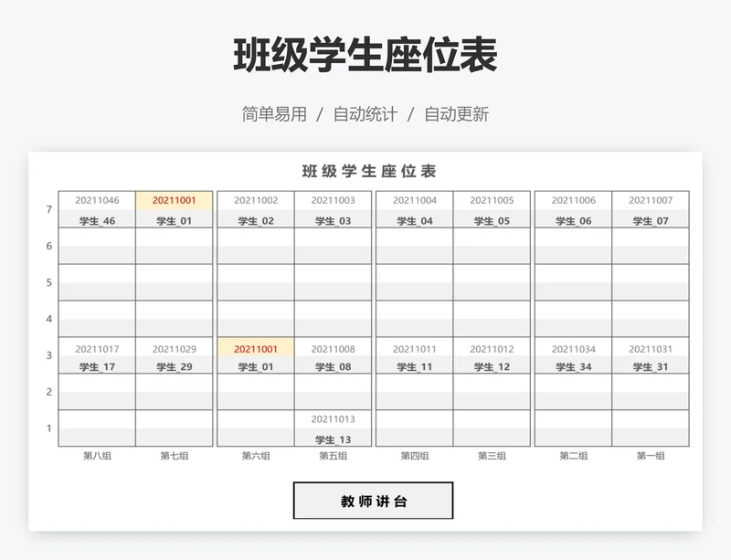Click the 第六组 column label
Viewport: 731px width, 560px height.
(256, 456)
